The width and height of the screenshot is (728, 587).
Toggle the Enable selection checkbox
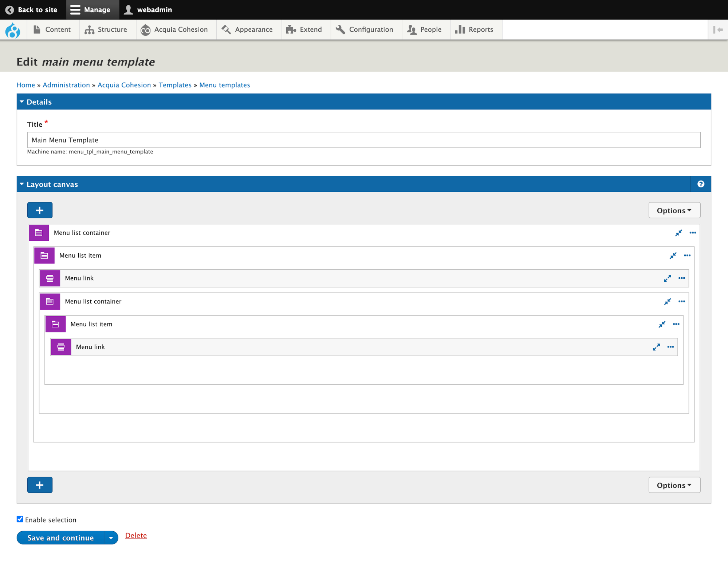(x=20, y=519)
